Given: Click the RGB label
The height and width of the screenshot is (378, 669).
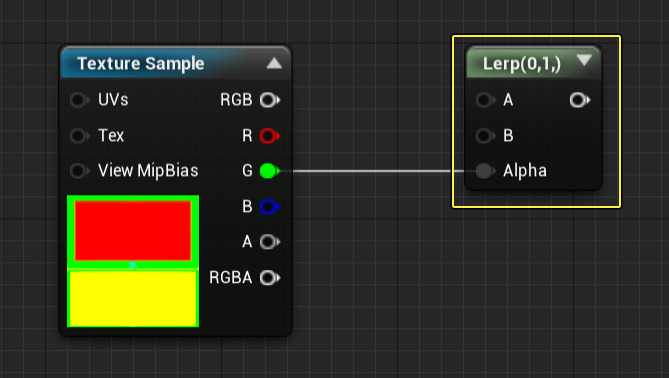Looking at the screenshot, I should [236, 100].
